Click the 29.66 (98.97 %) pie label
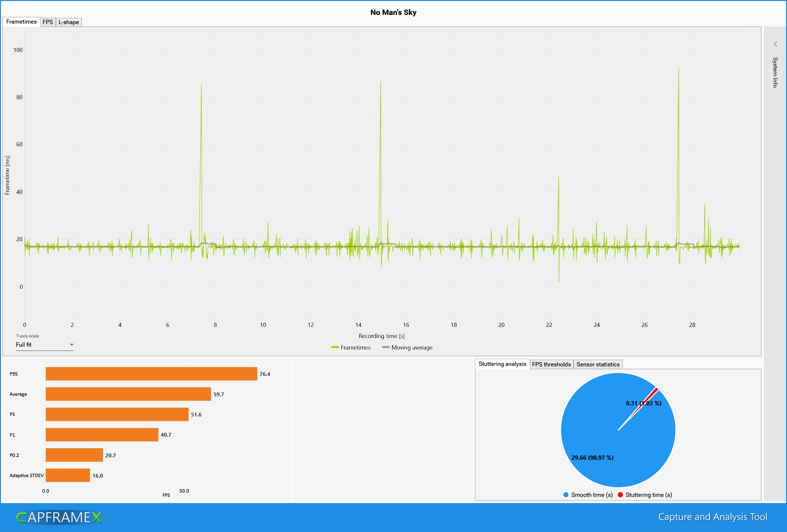787x532 pixels. click(x=592, y=458)
